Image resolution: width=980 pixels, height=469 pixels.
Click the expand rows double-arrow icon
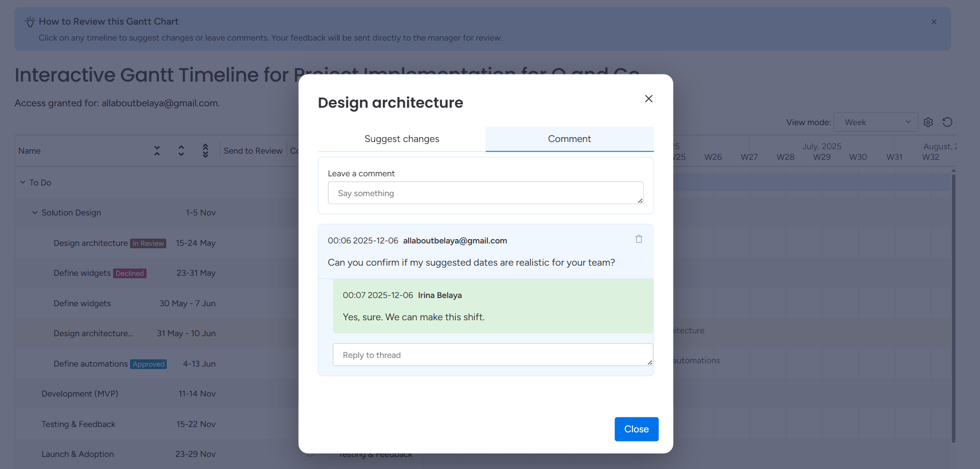click(x=181, y=151)
